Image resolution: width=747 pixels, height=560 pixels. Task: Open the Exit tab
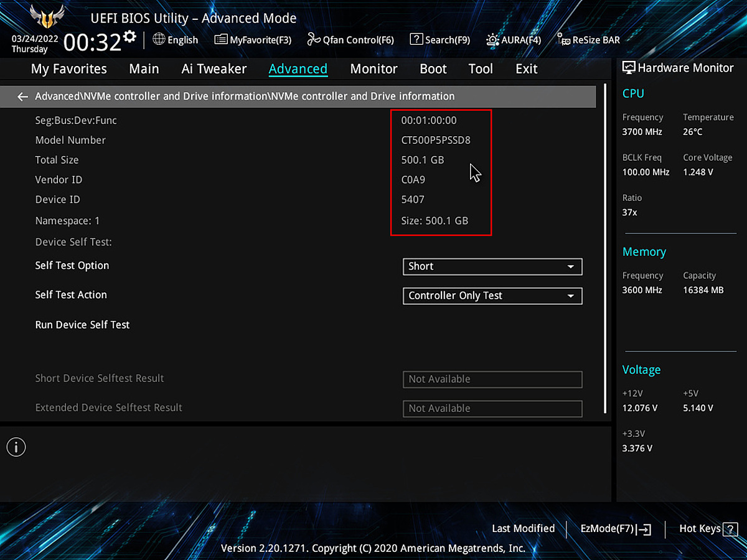tap(527, 69)
